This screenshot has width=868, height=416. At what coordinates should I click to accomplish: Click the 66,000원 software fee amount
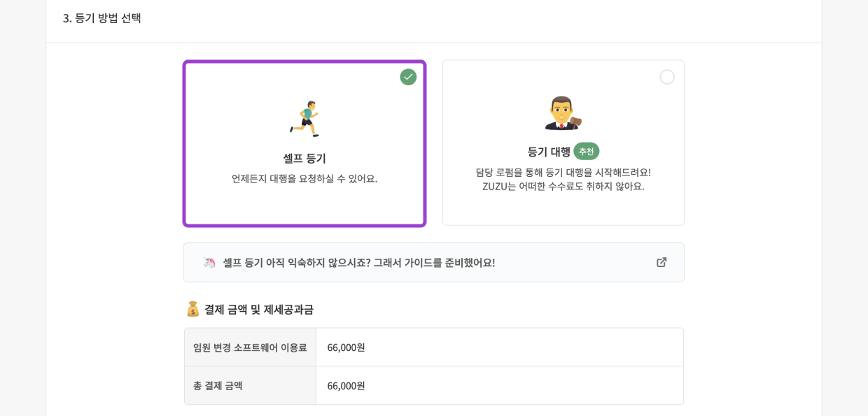tap(345, 347)
